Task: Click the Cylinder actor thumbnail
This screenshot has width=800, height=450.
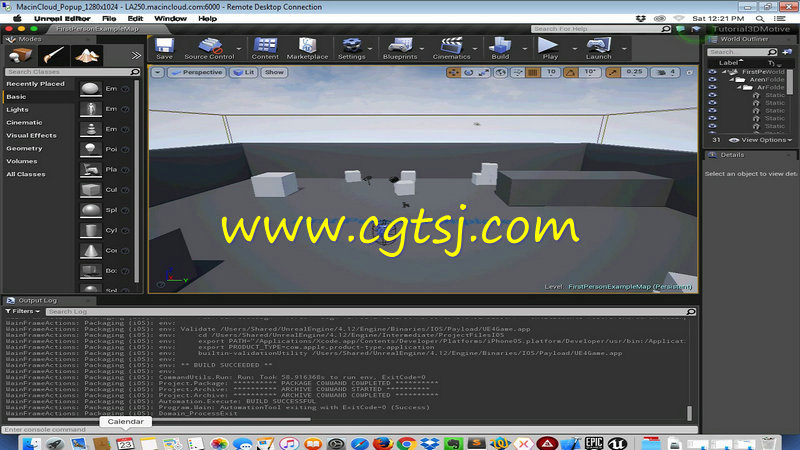Action: [91, 230]
